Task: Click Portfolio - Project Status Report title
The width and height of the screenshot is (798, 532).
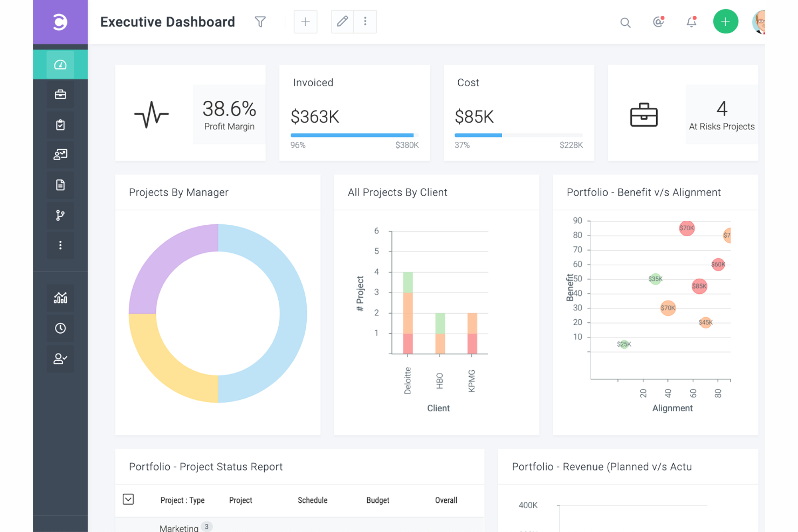Action: [x=206, y=467]
